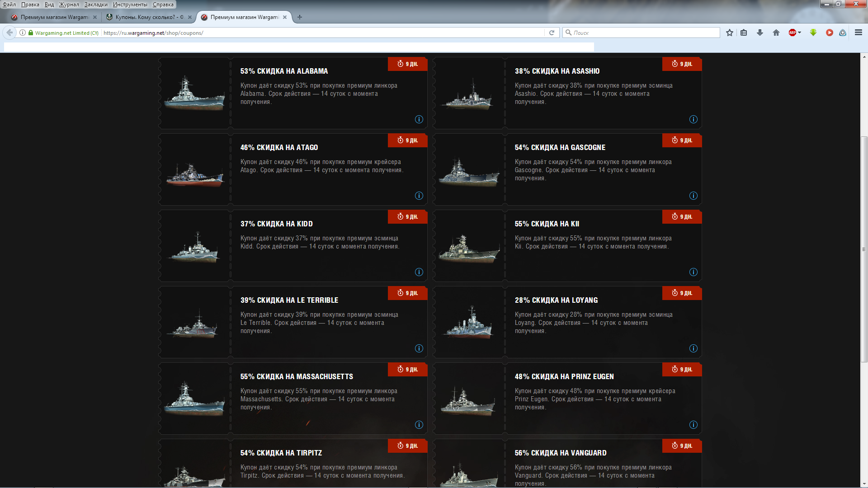868x488 pixels.
Task: Open a new tab with plus button
Action: (x=300, y=17)
